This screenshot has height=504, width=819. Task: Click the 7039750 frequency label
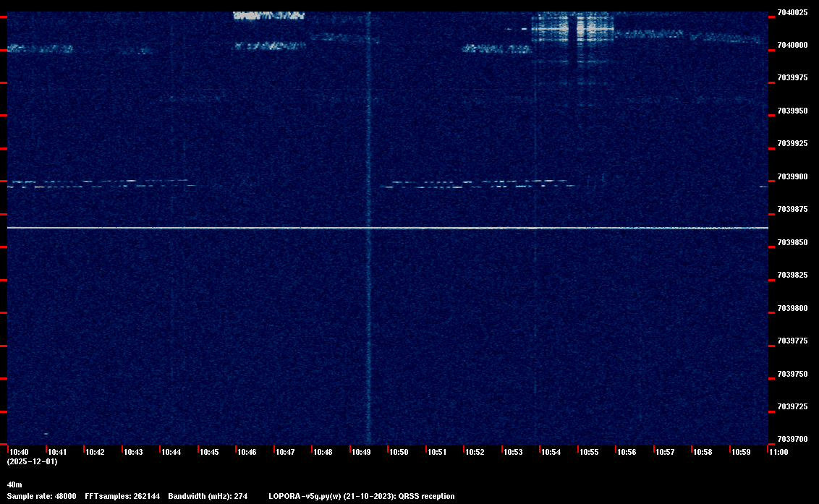click(792, 375)
